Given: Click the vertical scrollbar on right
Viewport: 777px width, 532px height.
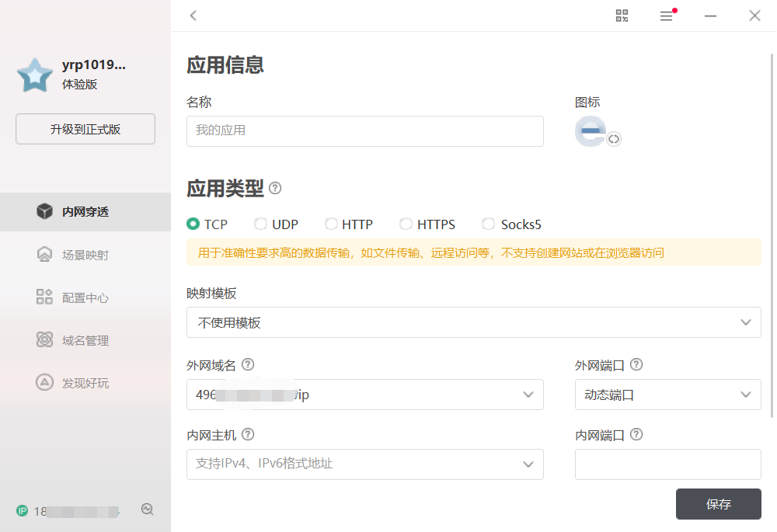Looking at the screenshot, I should 772,235.
